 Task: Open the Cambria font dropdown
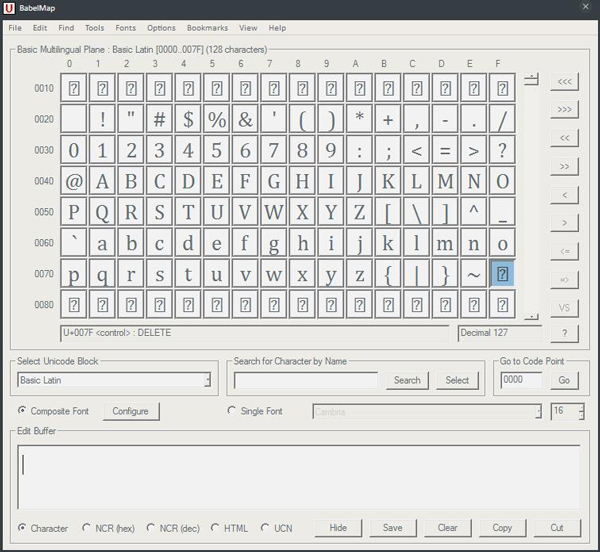(427, 412)
